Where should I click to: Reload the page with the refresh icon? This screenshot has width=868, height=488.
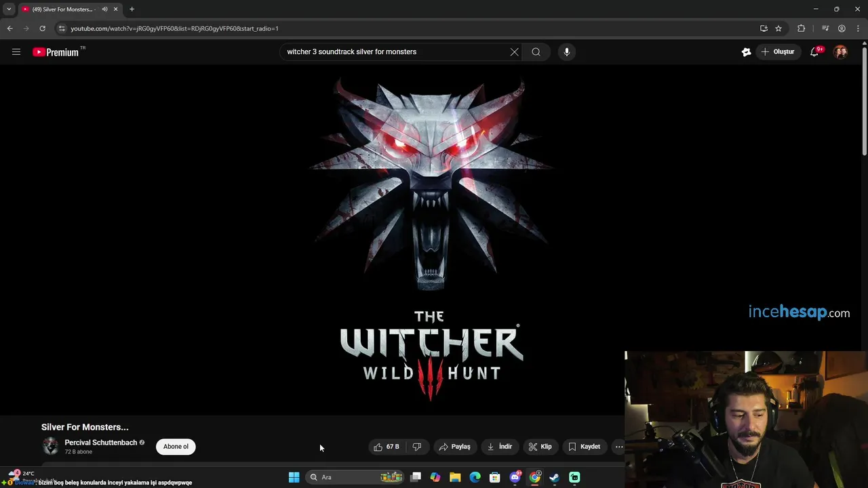[42, 28]
